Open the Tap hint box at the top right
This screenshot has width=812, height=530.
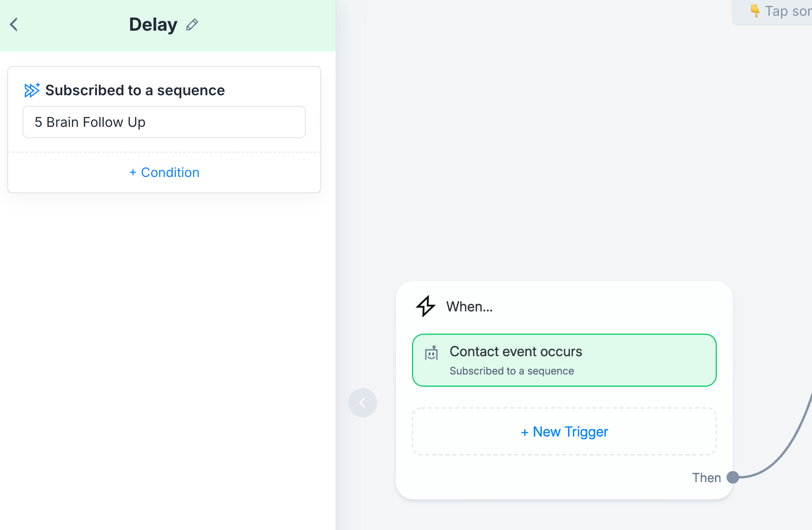772,12
